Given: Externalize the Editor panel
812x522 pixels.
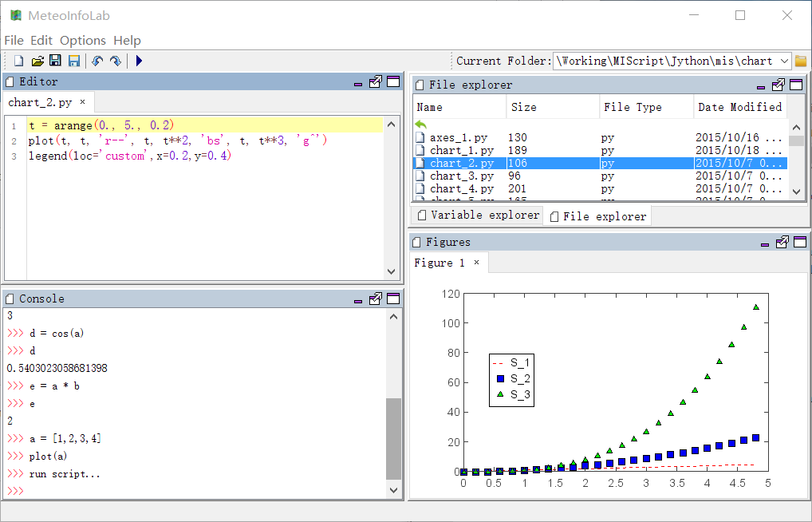Looking at the screenshot, I should click(x=376, y=81).
